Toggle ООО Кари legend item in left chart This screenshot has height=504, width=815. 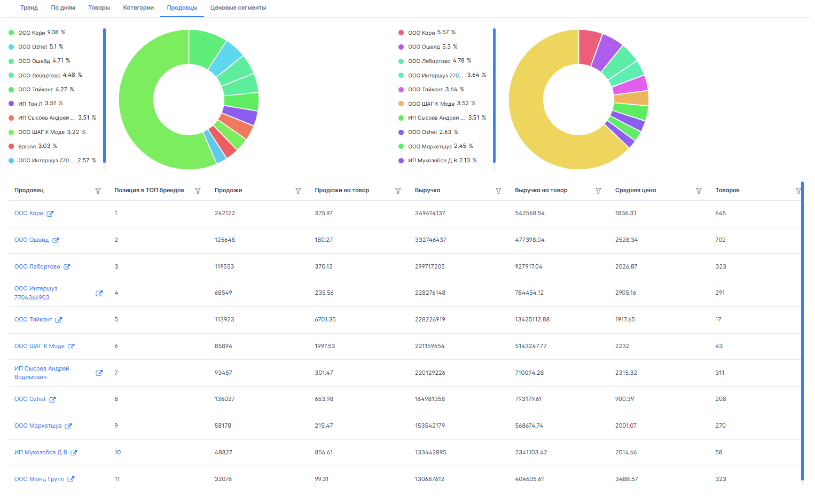[36, 33]
